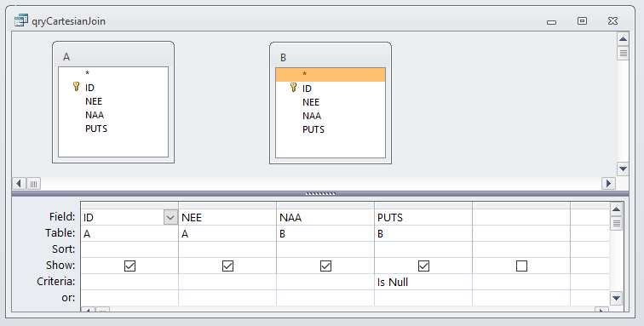Click the Table cell under the ID column
The height and width of the screenshot is (326, 644).
pos(129,233)
